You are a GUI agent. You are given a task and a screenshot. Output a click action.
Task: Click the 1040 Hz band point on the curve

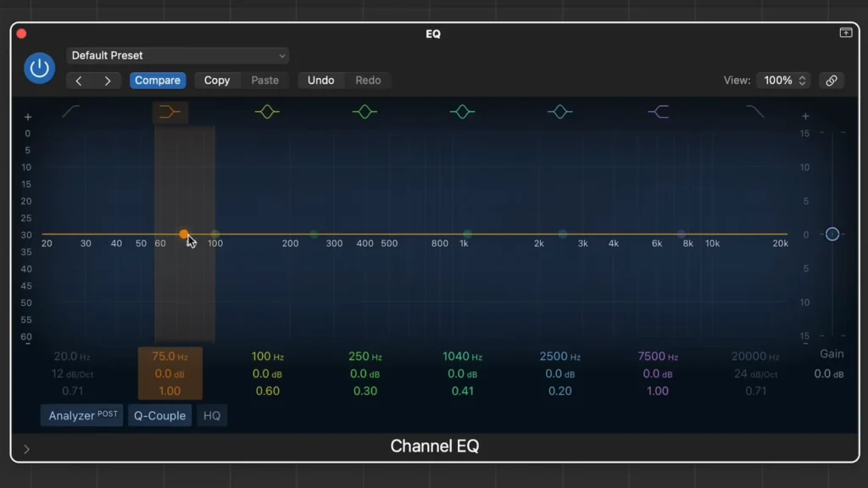pyautogui.click(x=468, y=234)
